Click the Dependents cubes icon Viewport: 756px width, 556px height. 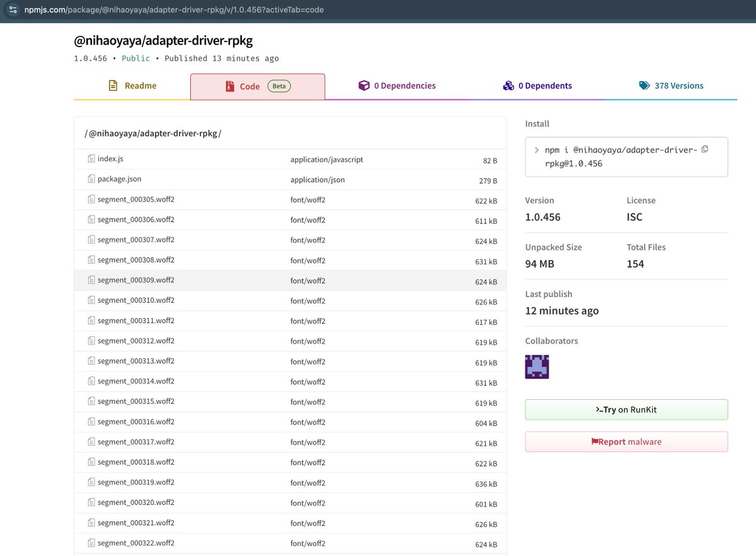click(x=508, y=86)
